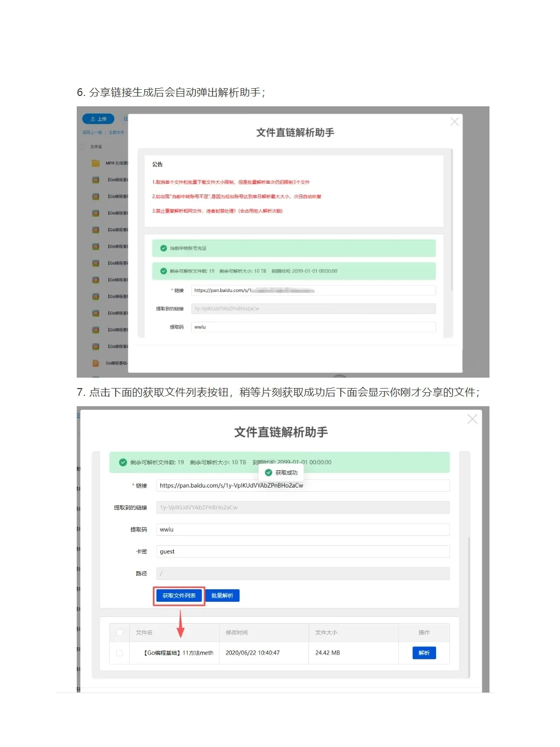
Task: Click the first 【Go编程基础】 video file icon
Action: [96, 179]
